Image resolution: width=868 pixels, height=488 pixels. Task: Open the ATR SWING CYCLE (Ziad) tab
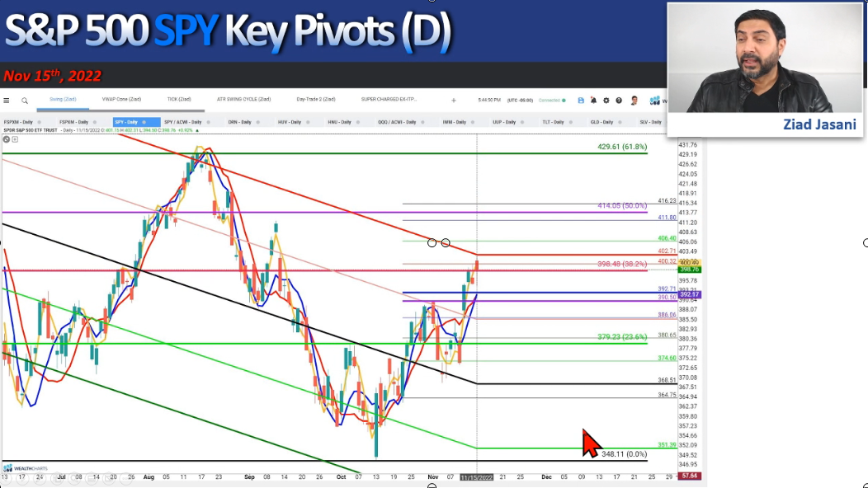243,100
